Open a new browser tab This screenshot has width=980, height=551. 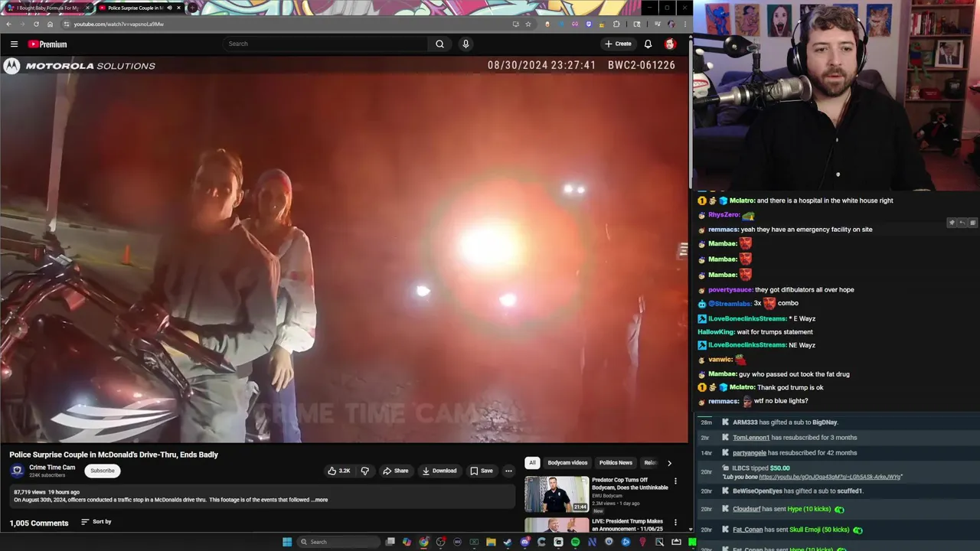coord(192,8)
